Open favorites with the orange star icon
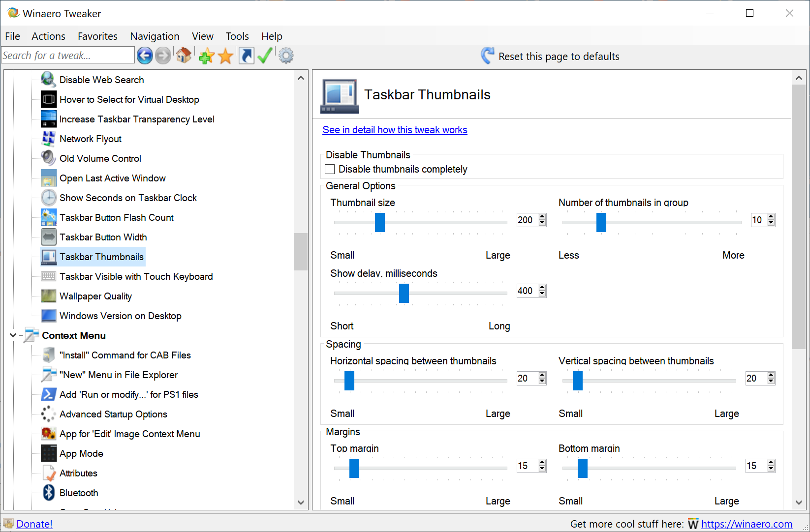The image size is (810, 532). coord(225,56)
